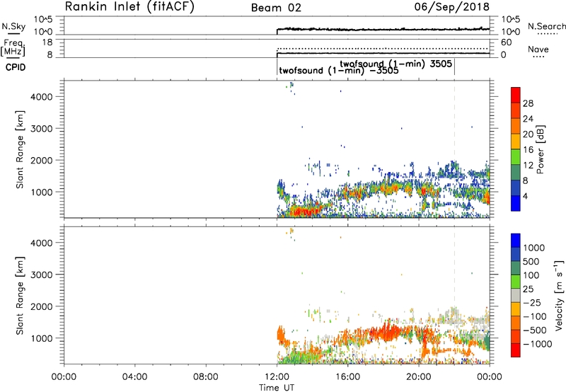566x392 pixels.
Task: Select the 'Beam 02' label
Action: pos(276,8)
